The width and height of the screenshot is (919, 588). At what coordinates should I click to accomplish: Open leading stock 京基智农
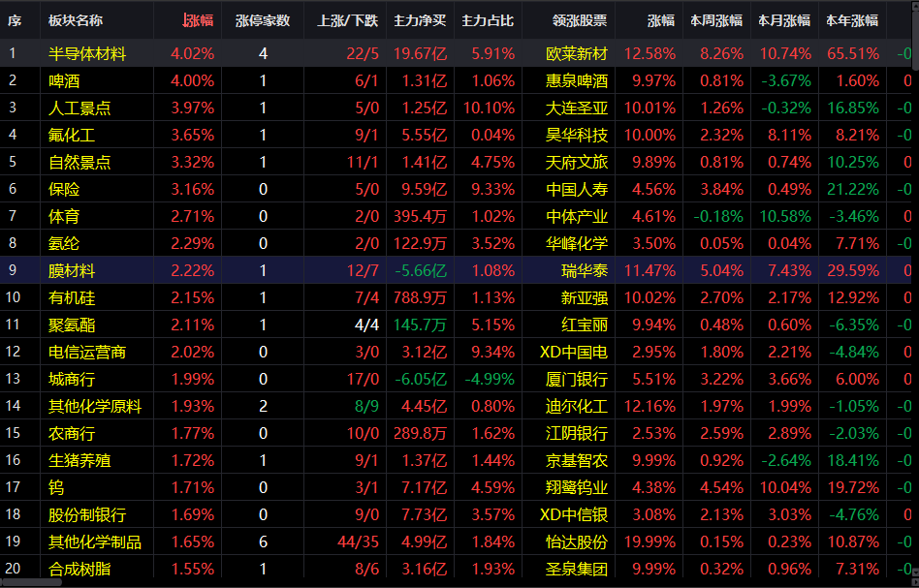(x=577, y=460)
